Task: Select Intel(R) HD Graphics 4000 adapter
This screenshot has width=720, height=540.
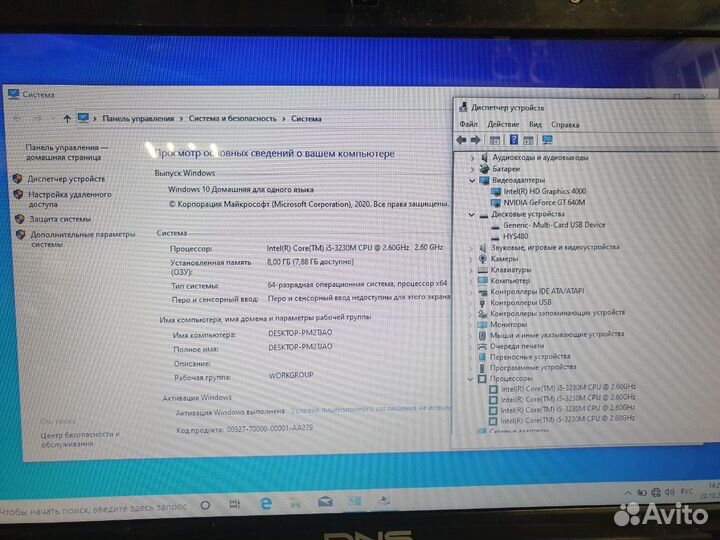Action: (544, 191)
